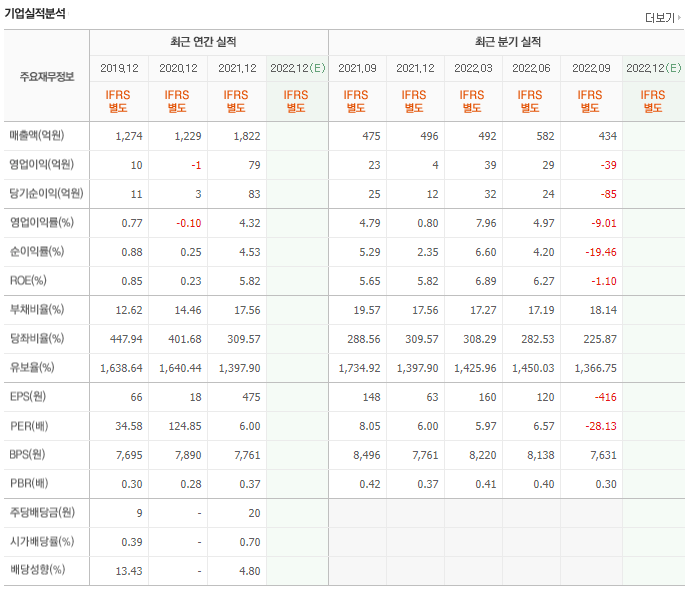This screenshot has width=692, height=589.
Task: Click the quarterly revenue value 434
Action: (608, 136)
